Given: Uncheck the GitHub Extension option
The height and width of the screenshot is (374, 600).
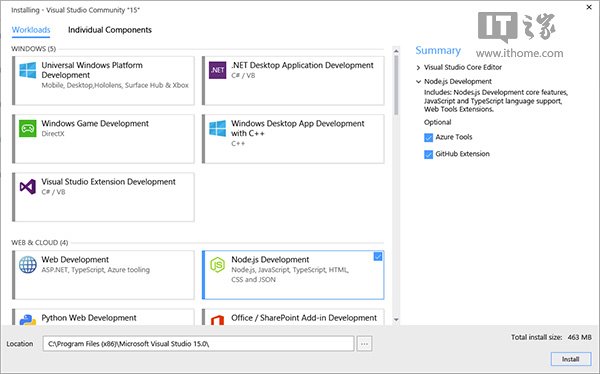Looking at the screenshot, I should coord(429,154).
